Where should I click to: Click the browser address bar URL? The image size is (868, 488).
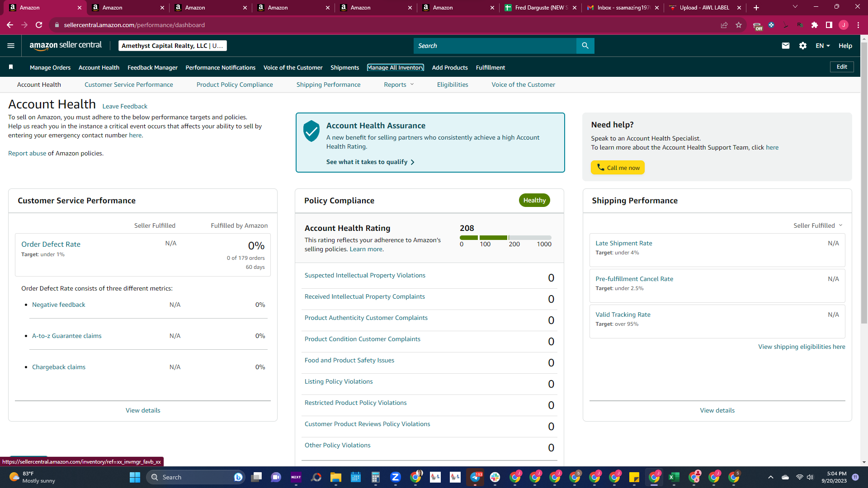pyautogui.click(x=134, y=25)
